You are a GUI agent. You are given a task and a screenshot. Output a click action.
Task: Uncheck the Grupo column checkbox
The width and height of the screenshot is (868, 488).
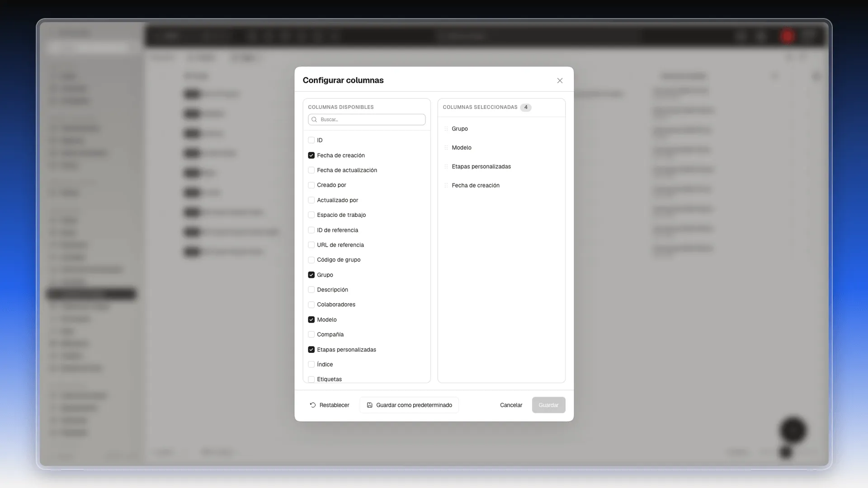(x=311, y=275)
